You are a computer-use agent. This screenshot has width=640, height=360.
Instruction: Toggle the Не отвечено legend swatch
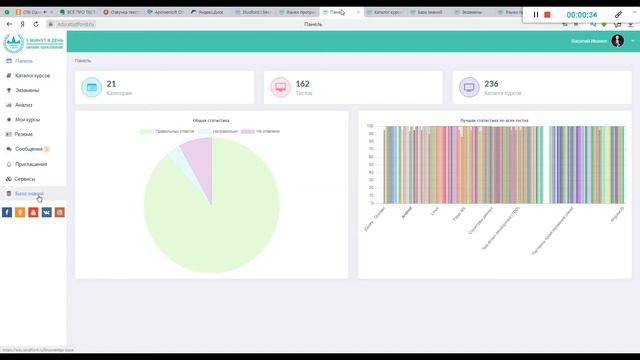247,131
